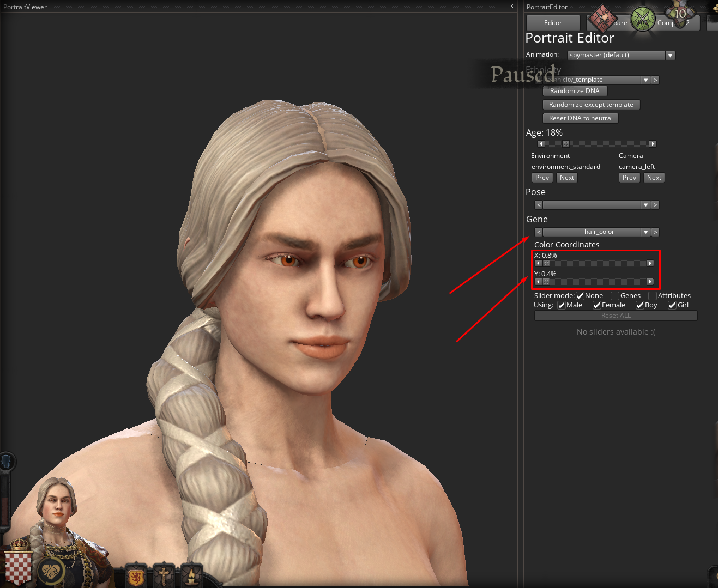The width and height of the screenshot is (718, 588).
Task: Open the golden cross faith icon
Action: (163, 575)
